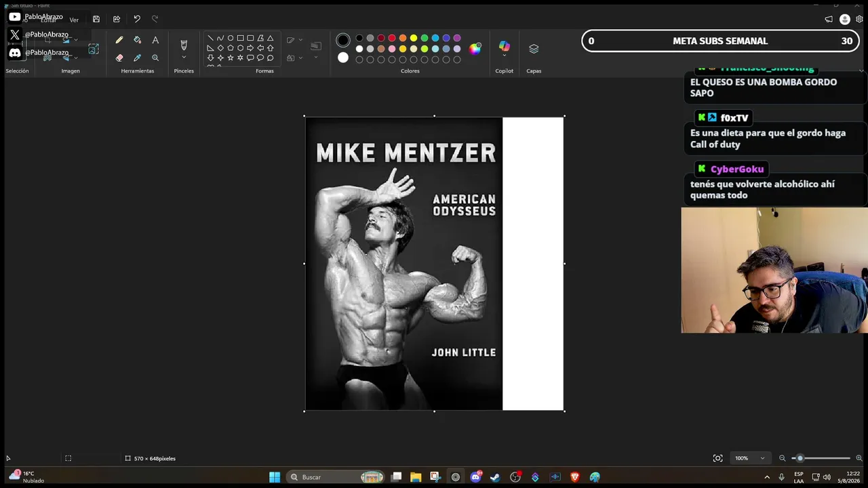868x488 pixels.
Task: Open File Explorer from the taskbar
Action: click(416, 477)
